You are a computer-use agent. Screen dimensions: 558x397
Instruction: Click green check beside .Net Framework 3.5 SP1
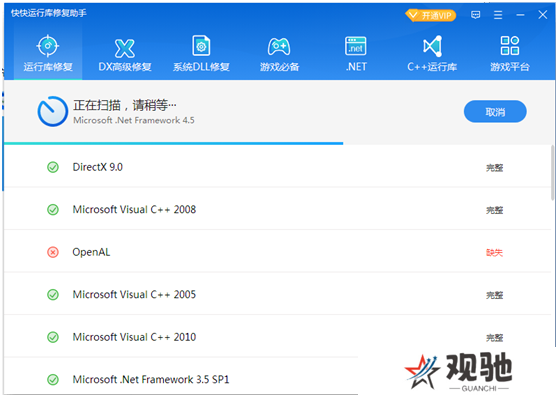point(53,380)
